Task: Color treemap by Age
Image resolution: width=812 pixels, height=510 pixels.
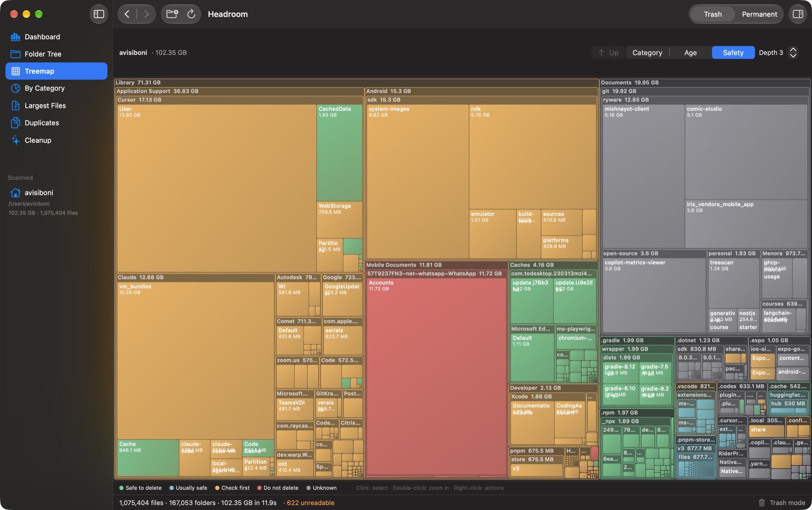Action: 690,52
